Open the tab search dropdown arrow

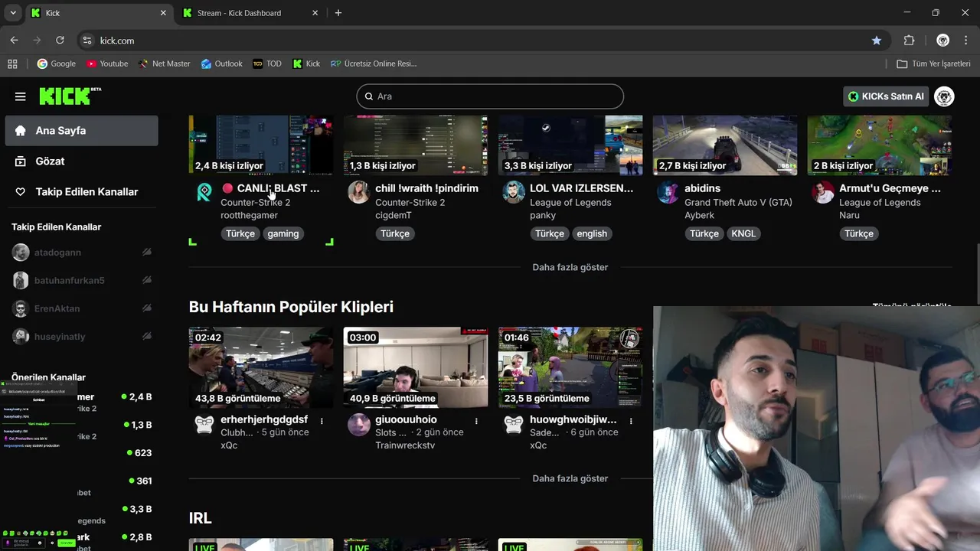tap(12, 13)
